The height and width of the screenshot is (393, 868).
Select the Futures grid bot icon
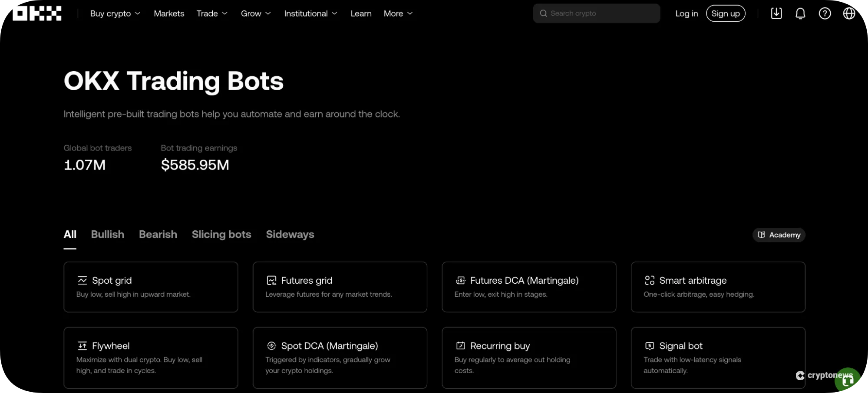(271, 280)
